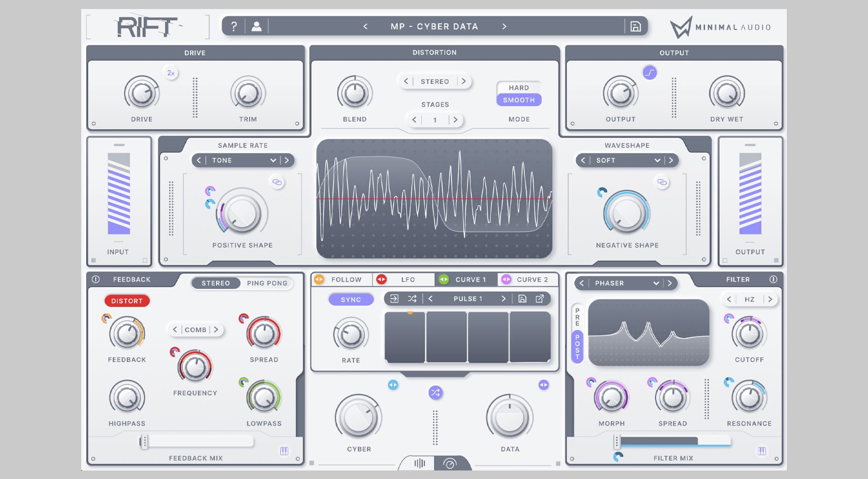Screen dimensions: 868x479
Task: Click the randomize shuffle icon above the Cyber knob
Action: click(435, 393)
